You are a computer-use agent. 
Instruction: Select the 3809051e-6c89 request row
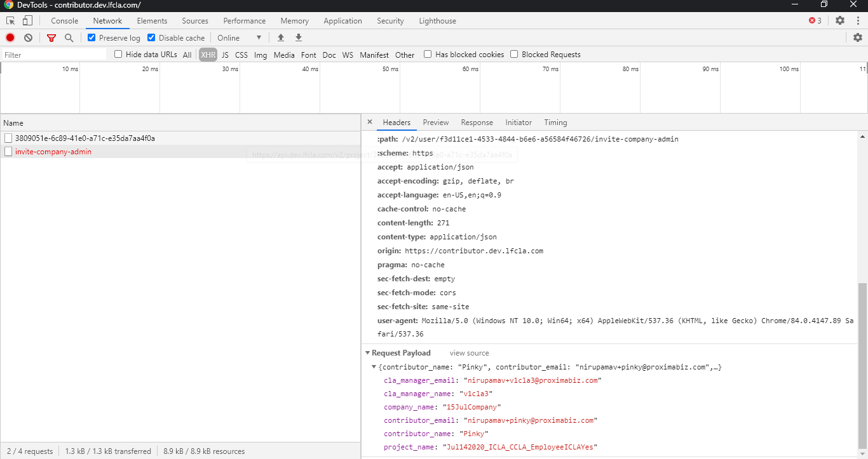(x=180, y=138)
